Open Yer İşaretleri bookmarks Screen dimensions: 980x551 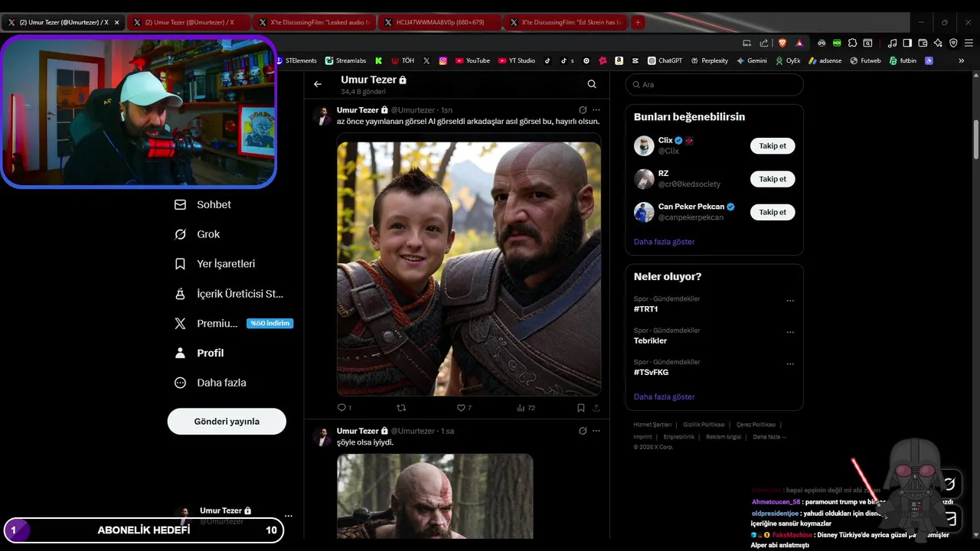click(x=215, y=264)
